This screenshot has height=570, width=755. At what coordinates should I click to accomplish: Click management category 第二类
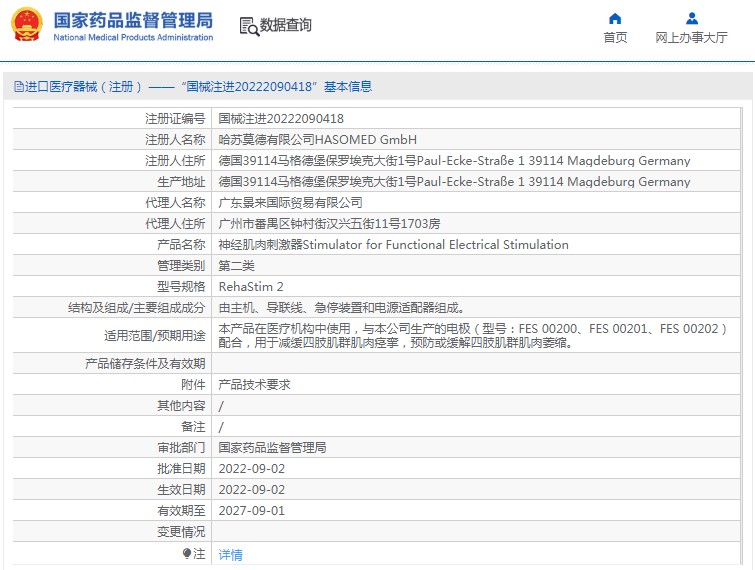236,266
